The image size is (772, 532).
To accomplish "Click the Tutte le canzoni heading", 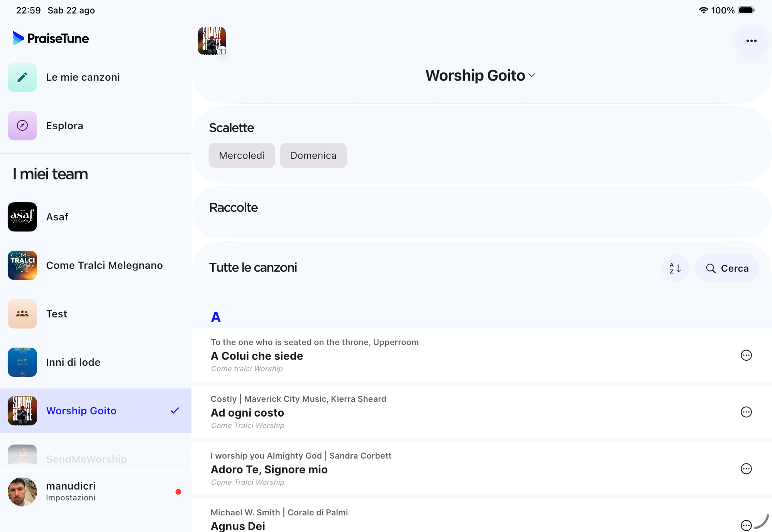I will point(253,267).
